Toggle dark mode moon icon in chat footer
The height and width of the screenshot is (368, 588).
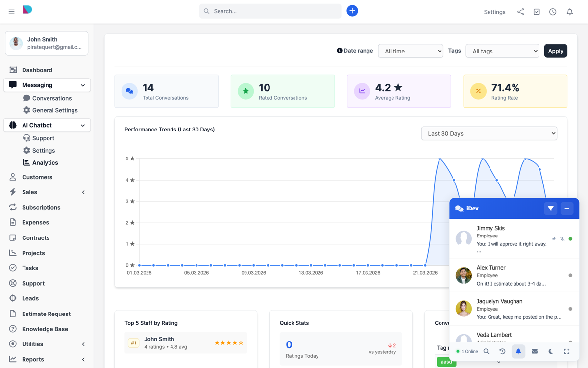[x=551, y=351]
